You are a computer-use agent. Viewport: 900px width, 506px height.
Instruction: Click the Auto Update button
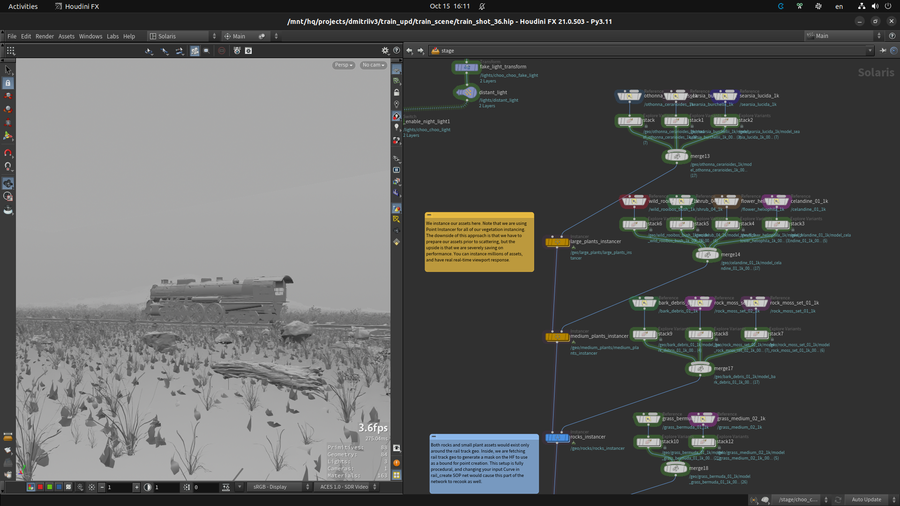(865, 499)
